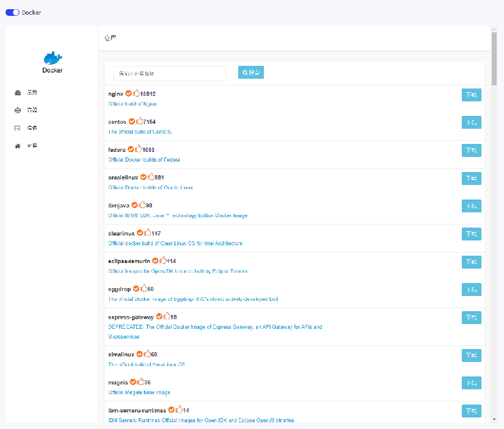The height and width of the screenshot is (429, 504).
Task: Click the thumbs-up icon for nginx
Action: click(136, 93)
